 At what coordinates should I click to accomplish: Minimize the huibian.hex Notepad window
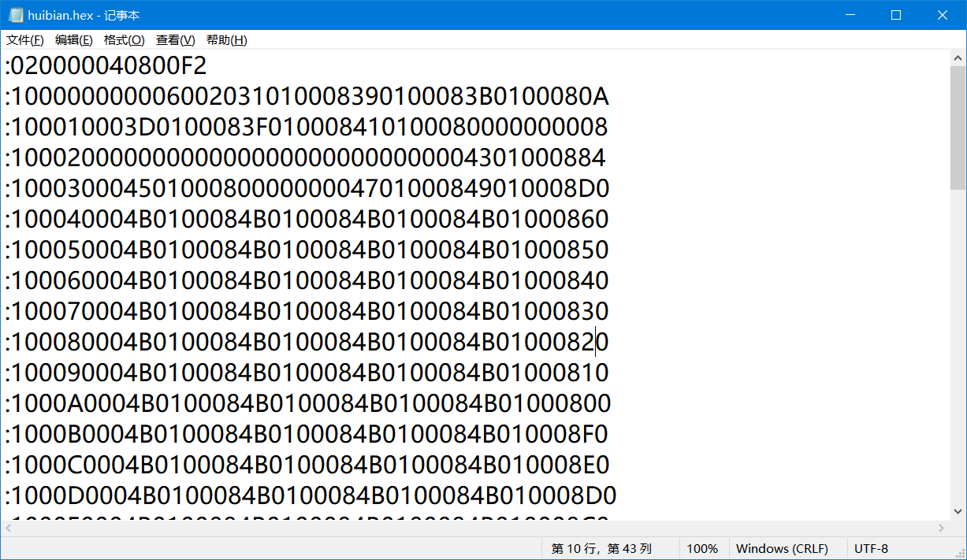point(850,15)
